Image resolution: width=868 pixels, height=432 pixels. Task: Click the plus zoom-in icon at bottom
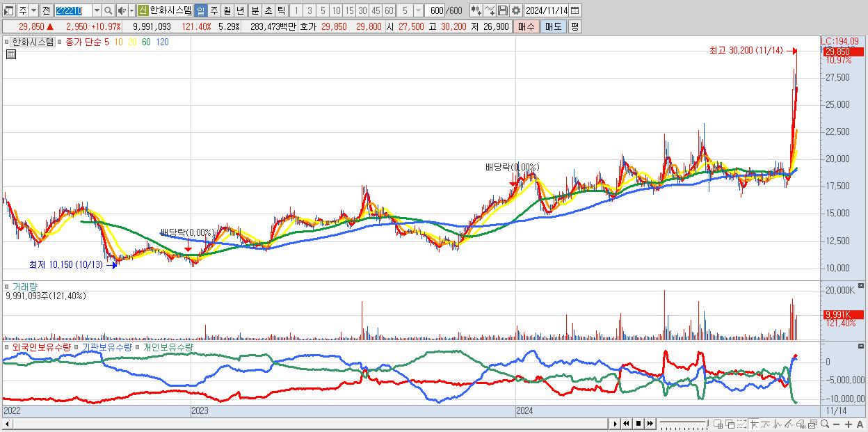(x=849, y=424)
